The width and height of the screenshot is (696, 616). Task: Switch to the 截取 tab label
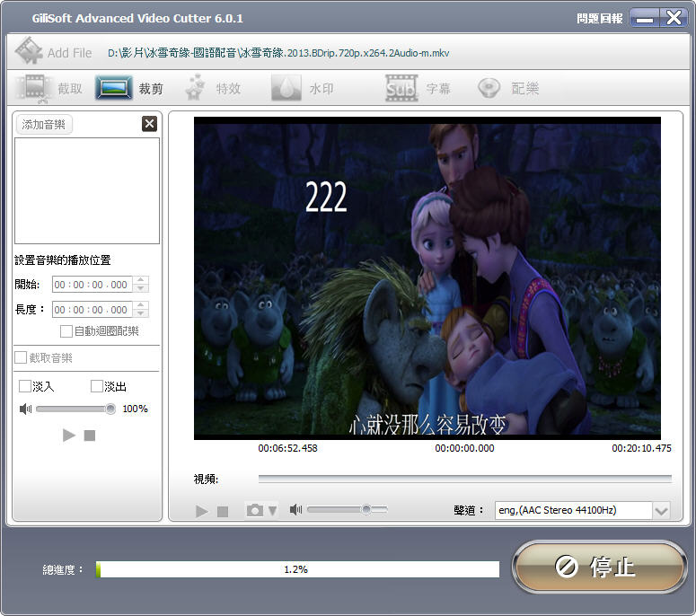pos(70,89)
